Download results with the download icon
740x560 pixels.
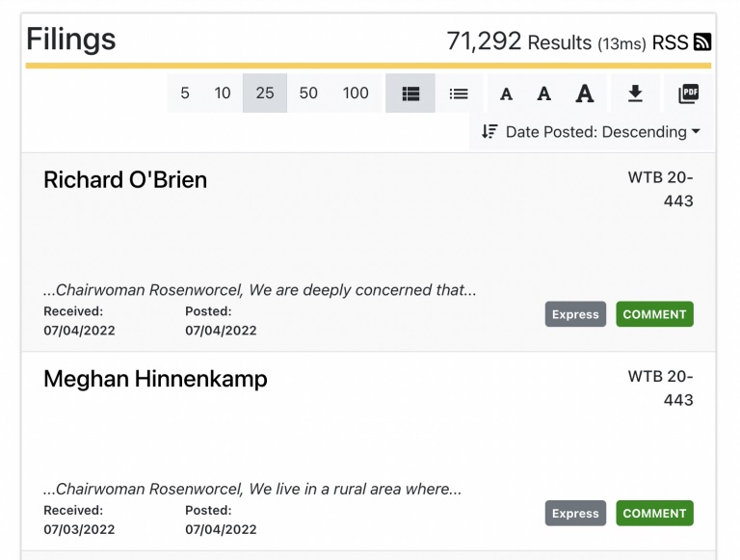point(635,93)
